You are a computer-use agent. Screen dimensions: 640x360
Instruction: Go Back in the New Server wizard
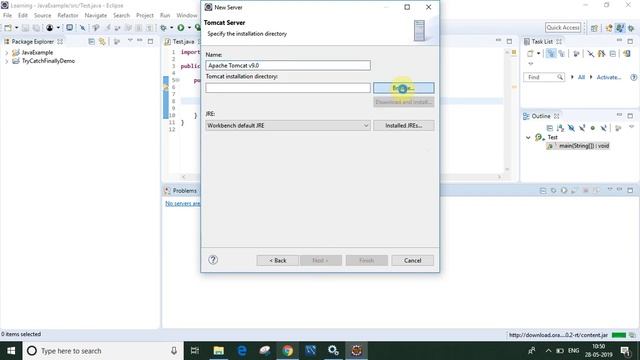coord(278,260)
